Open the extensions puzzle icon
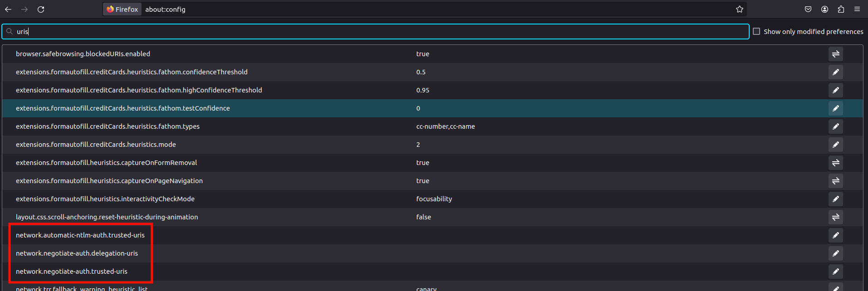 click(841, 9)
